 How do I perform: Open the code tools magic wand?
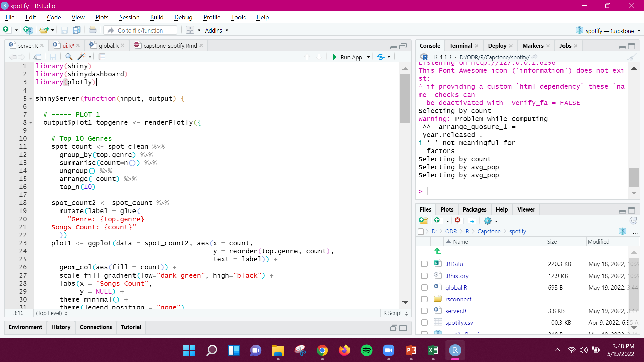(81, 57)
